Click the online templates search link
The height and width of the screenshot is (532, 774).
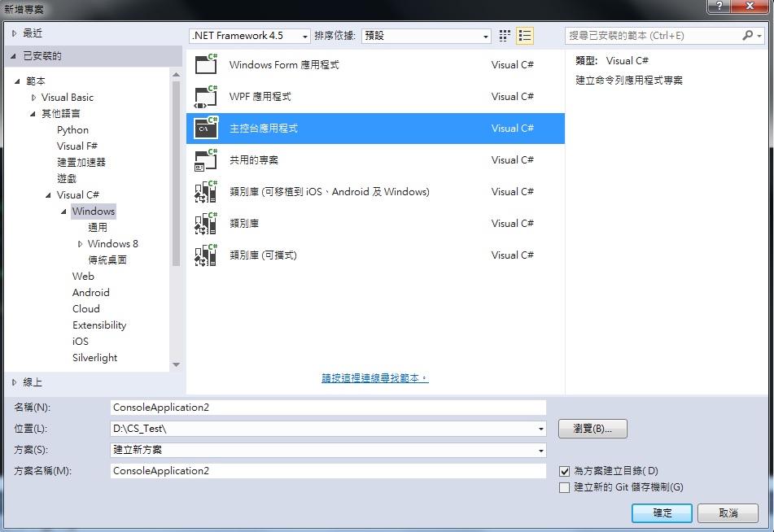[374, 378]
